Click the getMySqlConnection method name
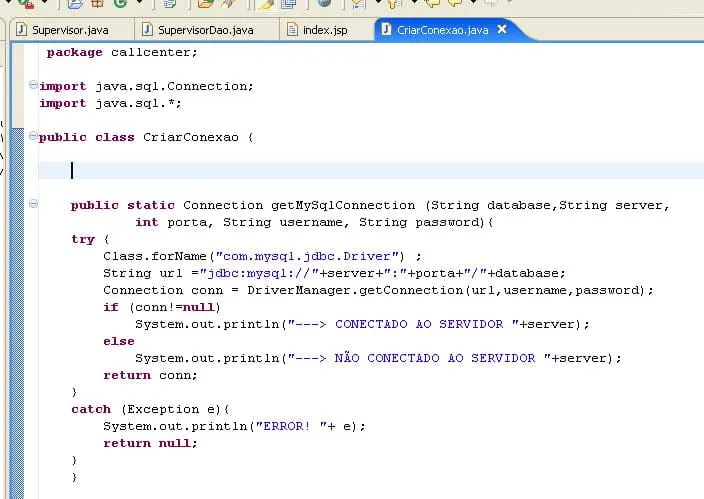 [343, 205]
